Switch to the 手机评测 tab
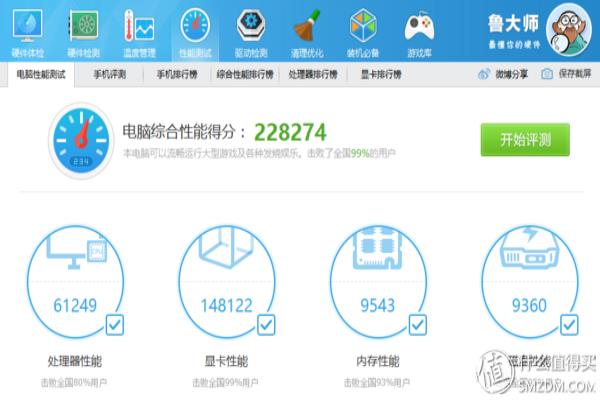600x400 pixels. [x=110, y=74]
